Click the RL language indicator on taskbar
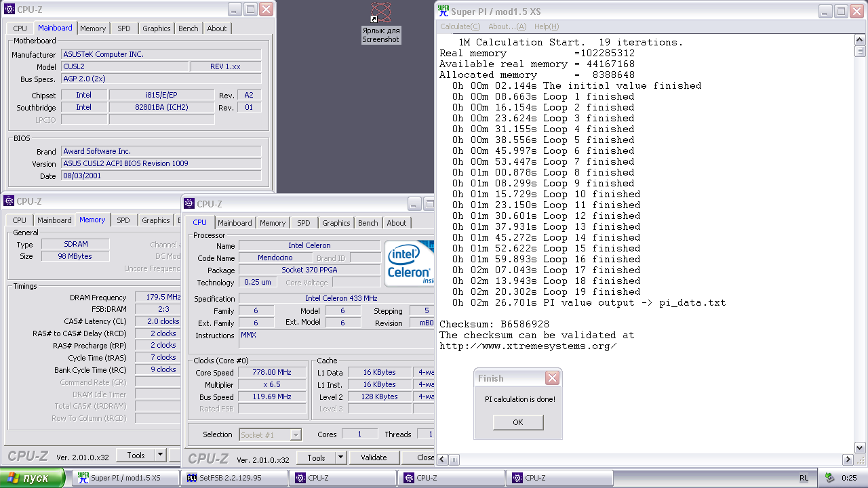Image resolution: width=868 pixels, height=488 pixels. tap(804, 478)
